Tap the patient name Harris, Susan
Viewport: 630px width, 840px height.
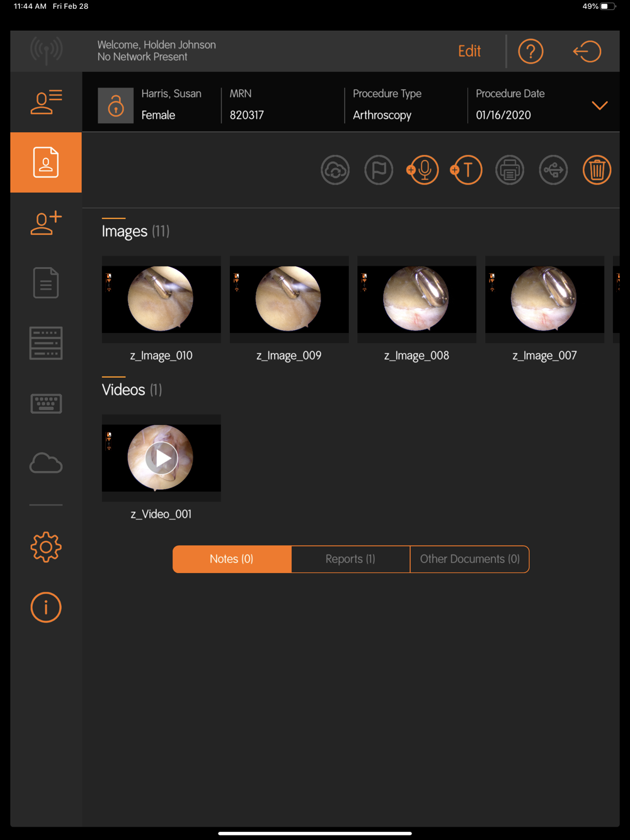(x=171, y=93)
